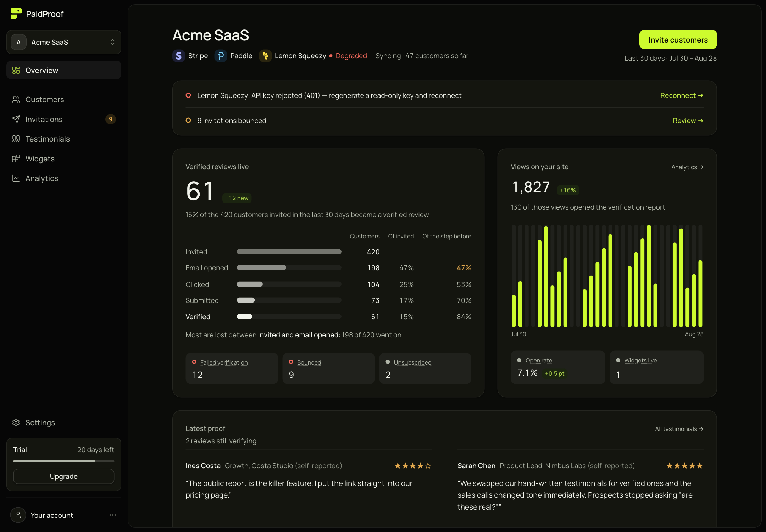
Task: Click the orange 47% step value
Action: click(464, 268)
